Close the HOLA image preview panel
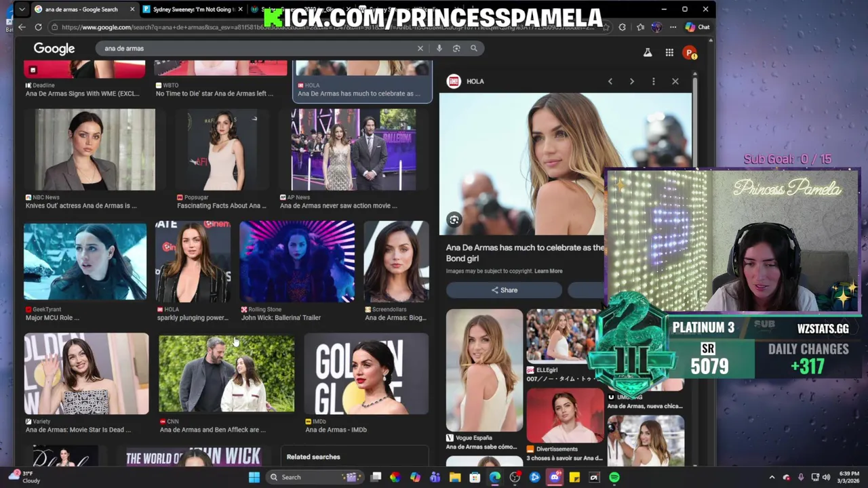 pyautogui.click(x=675, y=81)
